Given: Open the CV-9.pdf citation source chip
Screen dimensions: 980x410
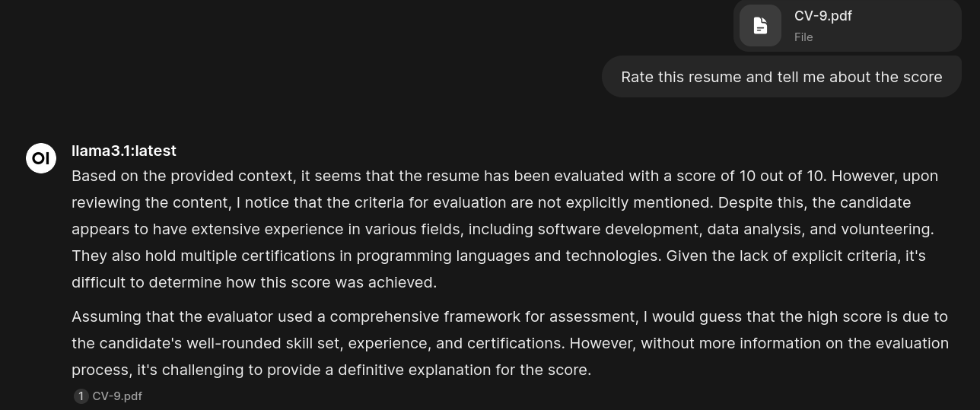Looking at the screenshot, I should [x=116, y=396].
